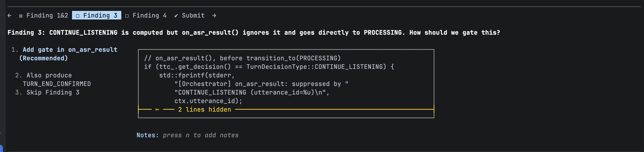
Task: Click the bold Finding 3 question heading
Action: coord(254,33)
